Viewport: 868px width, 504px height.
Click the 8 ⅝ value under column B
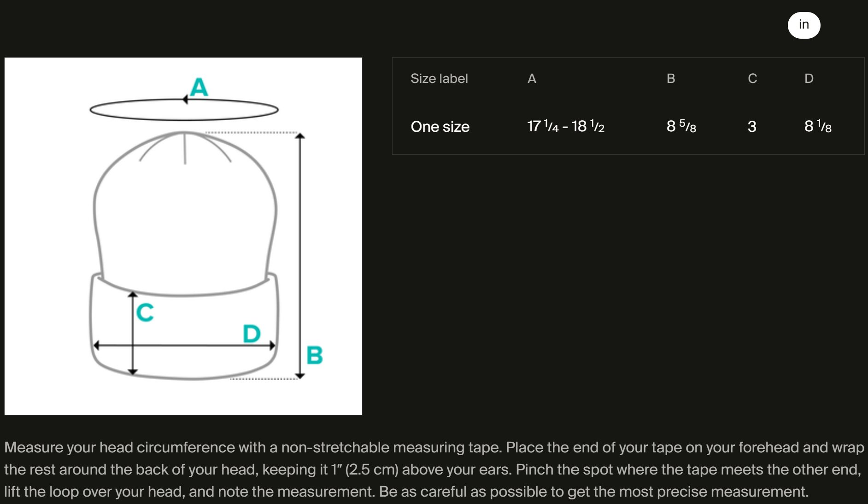point(681,126)
